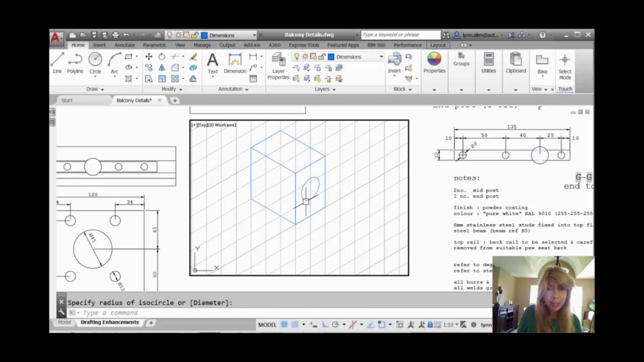Click the blue Dimensions layer color swatch
This screenshot has width=644, height=362.
tap(331, 57)
